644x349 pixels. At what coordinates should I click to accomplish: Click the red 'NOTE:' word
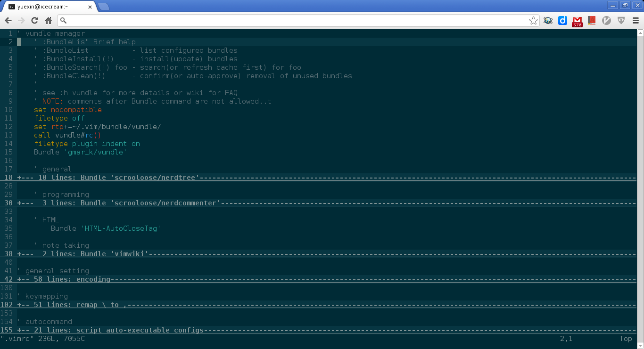pyautogui.click(x=53, y=101)
